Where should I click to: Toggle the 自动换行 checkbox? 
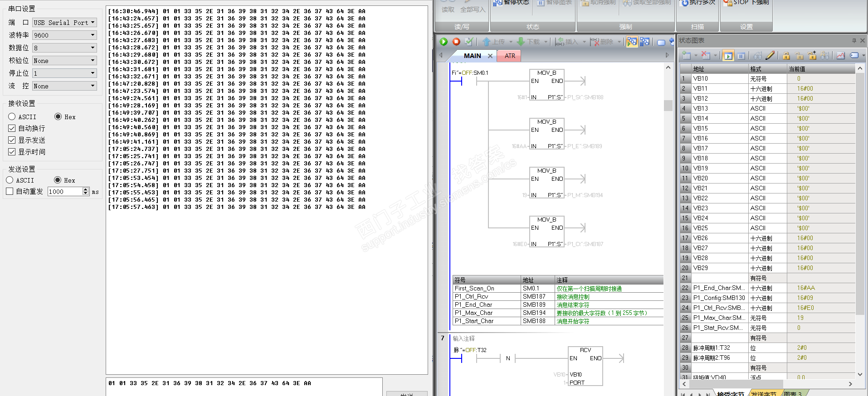pos(12,128)
